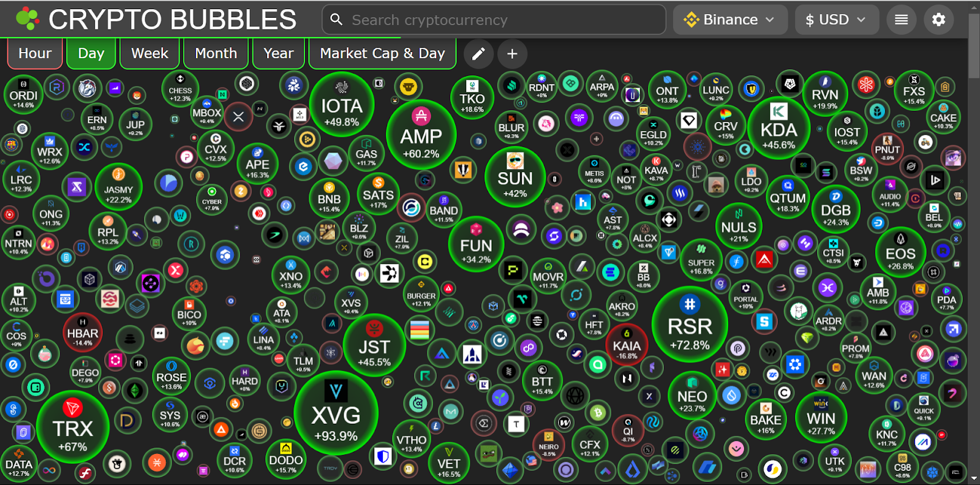Open the Binance exchange dropdown
This screenshot has width=980, height=485.
point(730,20)
